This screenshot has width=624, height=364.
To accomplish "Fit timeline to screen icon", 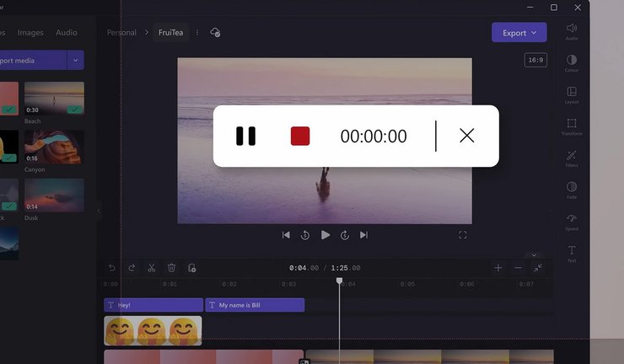I will 538,268.
